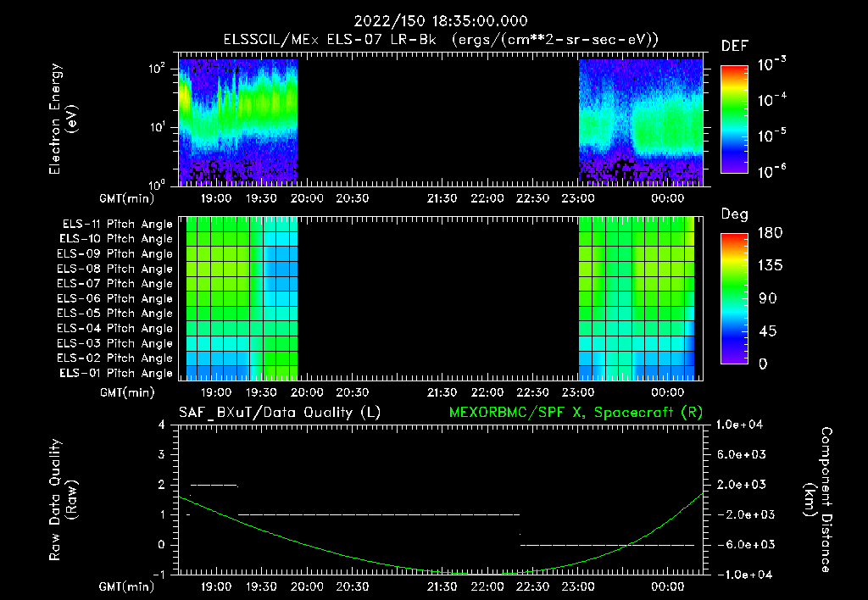The height and width of the screenshot is (600, 868).
Task: Select the ELS-04 Pitch Angle row label
Action: click(x=115, y=328)
